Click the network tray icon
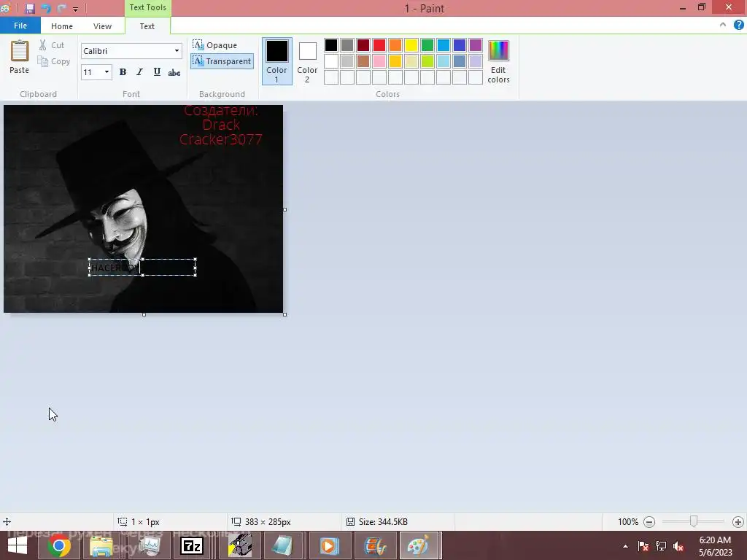The height and width of the screenshot is (560, 747). 661,547
